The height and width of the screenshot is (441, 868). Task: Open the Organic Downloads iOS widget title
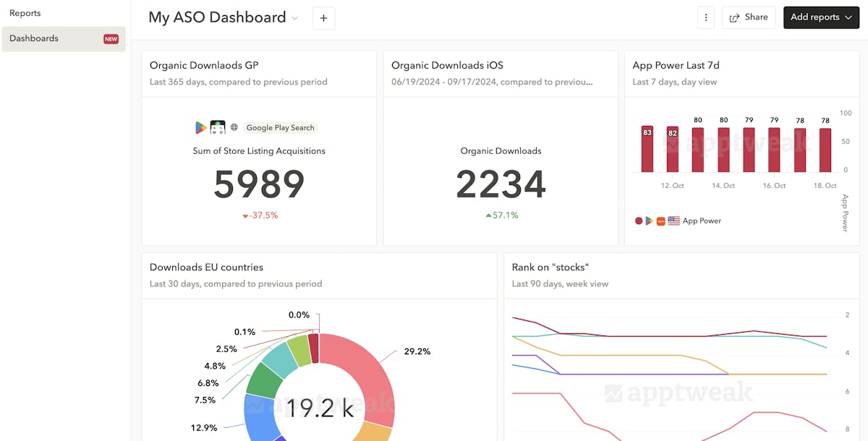pos(447,65)
